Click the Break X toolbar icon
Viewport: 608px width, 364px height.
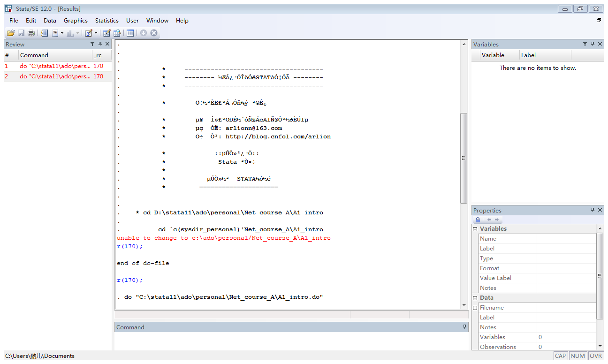tap(153, 33)
